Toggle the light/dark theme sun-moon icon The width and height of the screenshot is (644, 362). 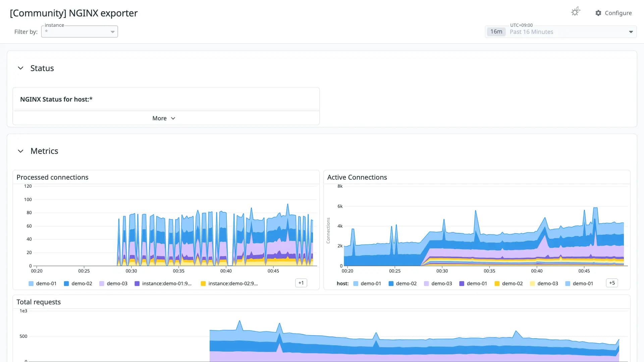[576, 12]
